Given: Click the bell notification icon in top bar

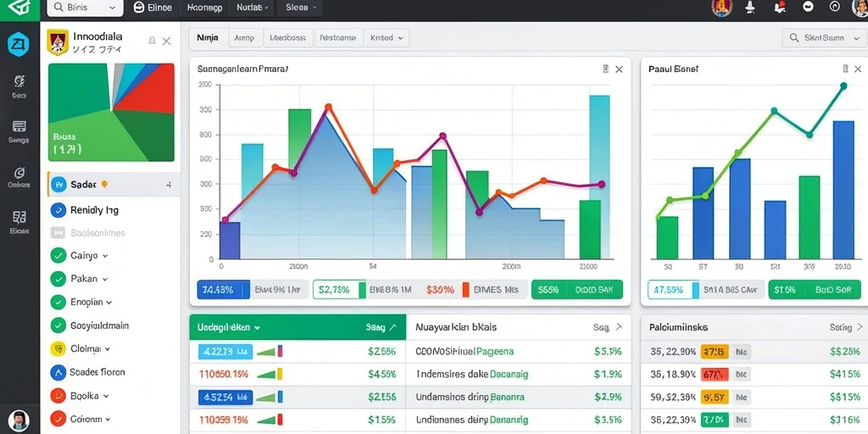Looking at the screenshot, I should 750,7.
